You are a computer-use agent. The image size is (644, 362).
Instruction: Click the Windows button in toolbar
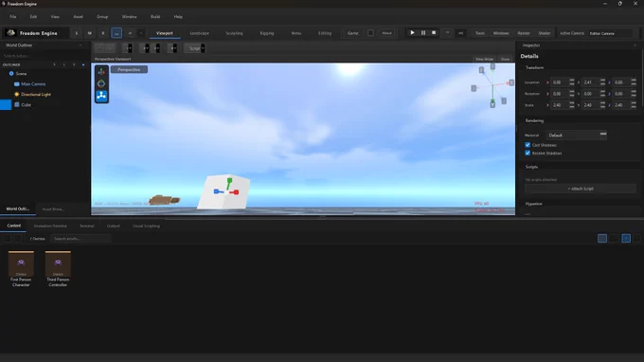pos(501,33)
